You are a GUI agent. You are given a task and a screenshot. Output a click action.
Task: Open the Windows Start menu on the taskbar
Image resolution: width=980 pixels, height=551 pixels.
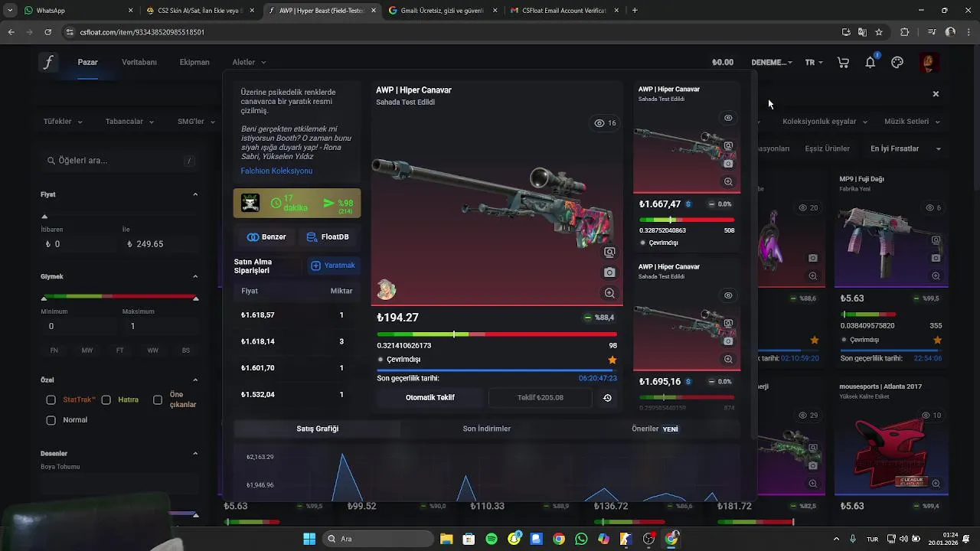tap(309, 539)
